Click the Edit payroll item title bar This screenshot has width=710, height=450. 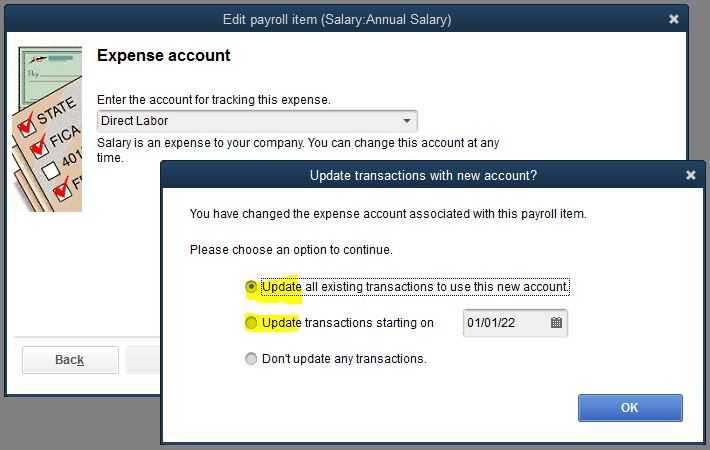(336, 19)
